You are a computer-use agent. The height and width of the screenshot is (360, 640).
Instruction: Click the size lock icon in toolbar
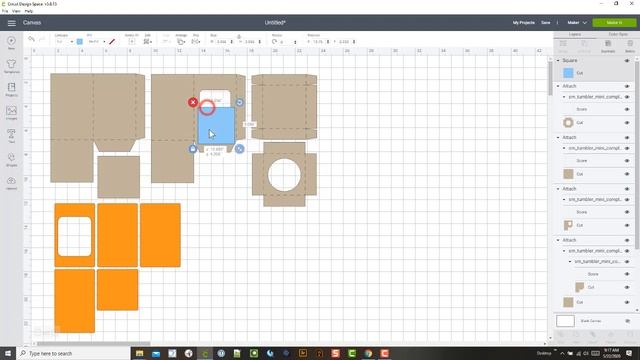click(x=239, y=37)
